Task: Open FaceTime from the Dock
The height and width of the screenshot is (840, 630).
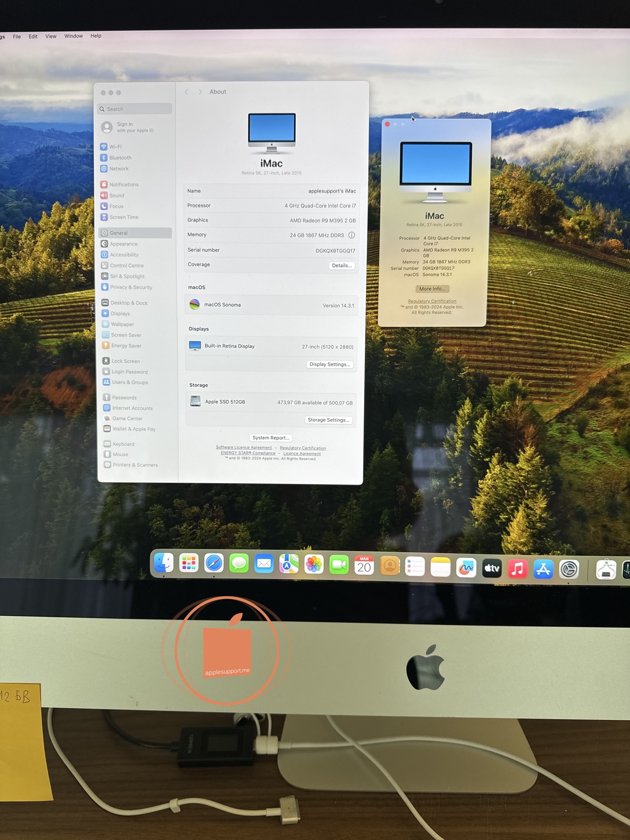Action: 339,566
